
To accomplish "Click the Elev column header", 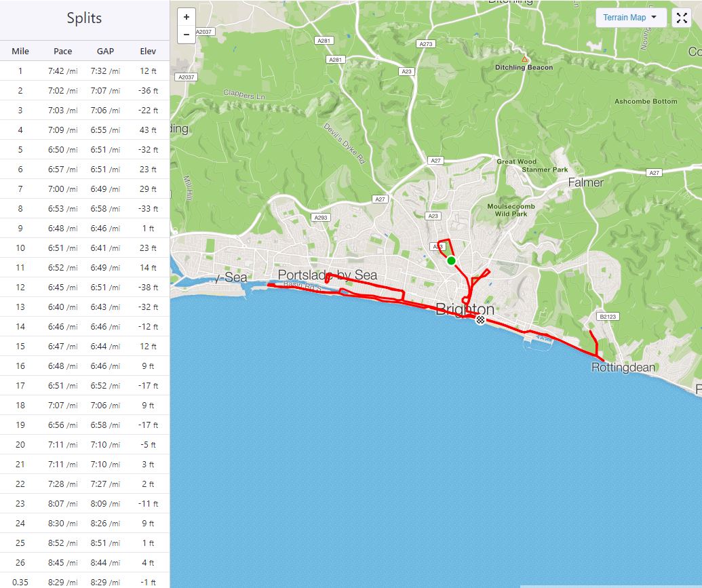I will pos(148,51).
